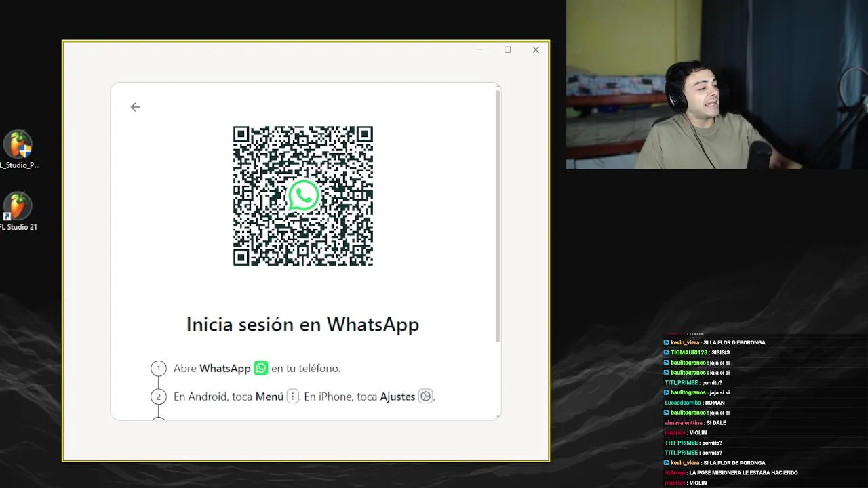Click the WhatsApp logo inside the QR code
Viewport: 868px width, 488px height.
(303, 196)
